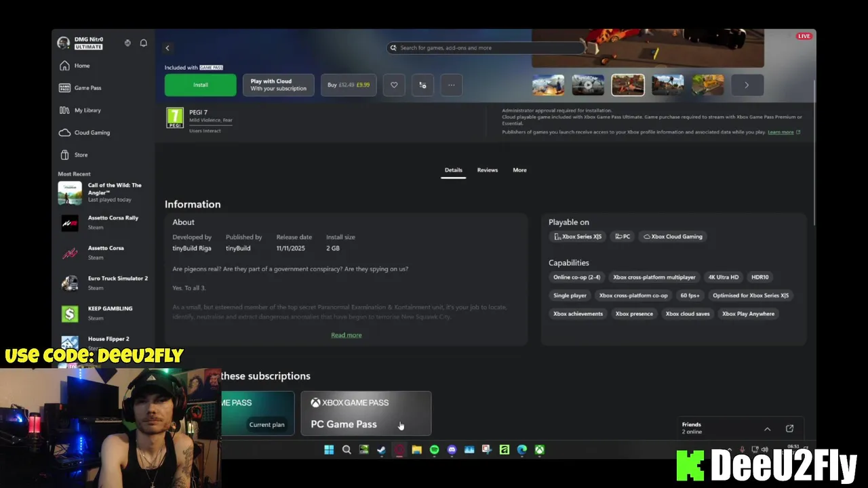Click the Buy £9.99 button
The image size is (868, 488).
point(349,85)
